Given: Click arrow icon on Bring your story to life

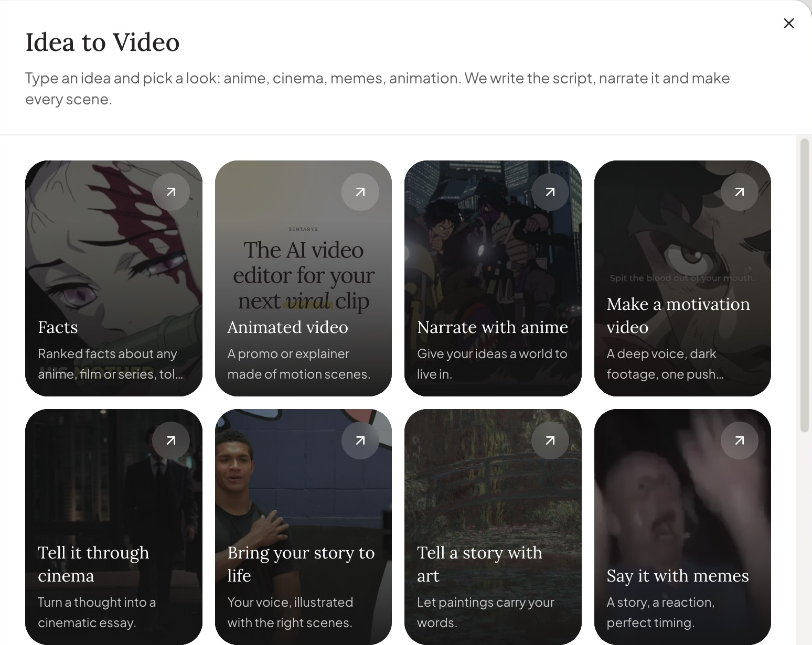Looking at the screenshot, I should coord(360,440).
